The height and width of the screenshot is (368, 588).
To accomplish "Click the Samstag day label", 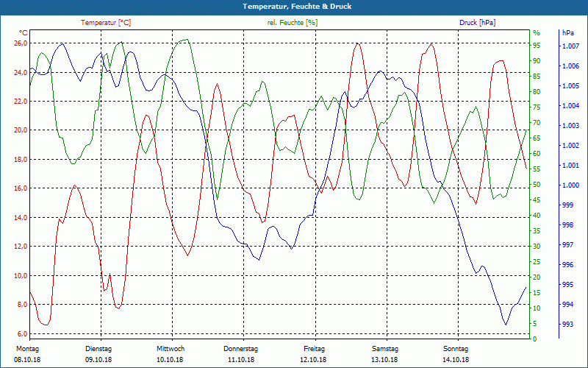I will pyautogui.click(x=385, y=349).
